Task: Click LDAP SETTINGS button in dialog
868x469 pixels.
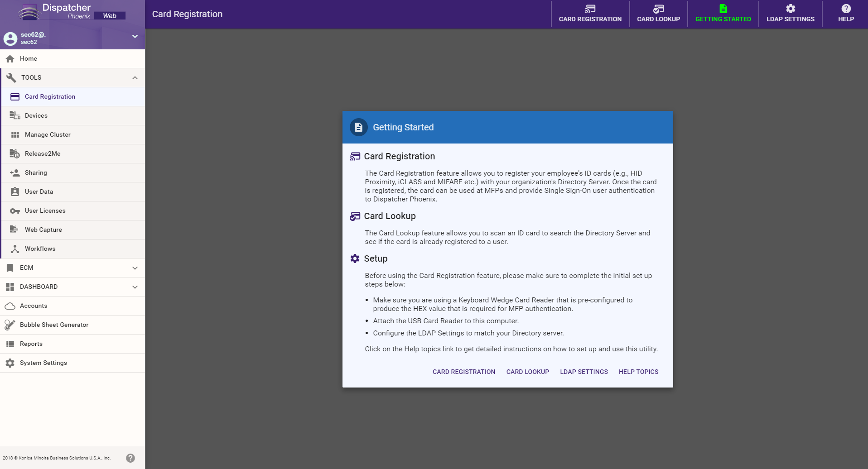Action: pyautogui.click(x=584, y=372)
